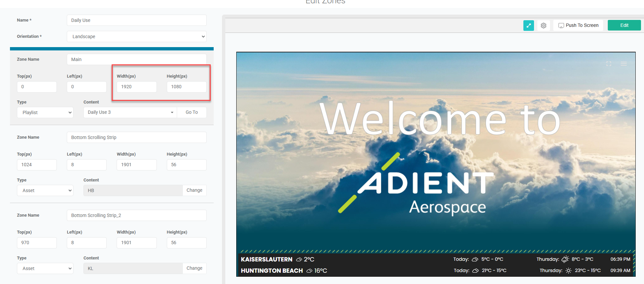Click the cloud icon next to 2°C

coord(299,259)
